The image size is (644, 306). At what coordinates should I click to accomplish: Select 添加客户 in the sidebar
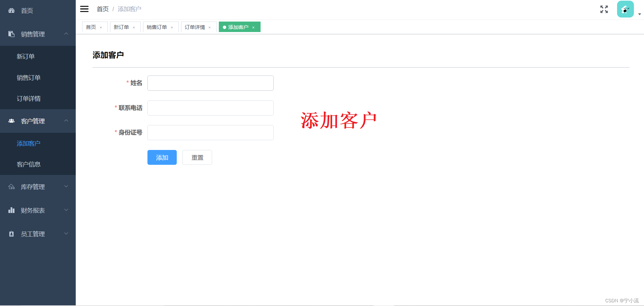click(x=38, y=143)
